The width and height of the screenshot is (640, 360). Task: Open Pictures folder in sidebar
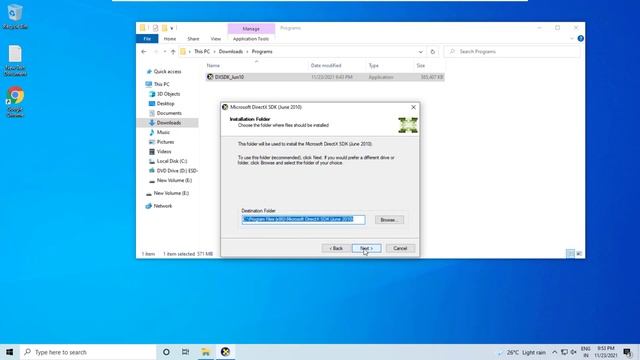tap(165, 142)
